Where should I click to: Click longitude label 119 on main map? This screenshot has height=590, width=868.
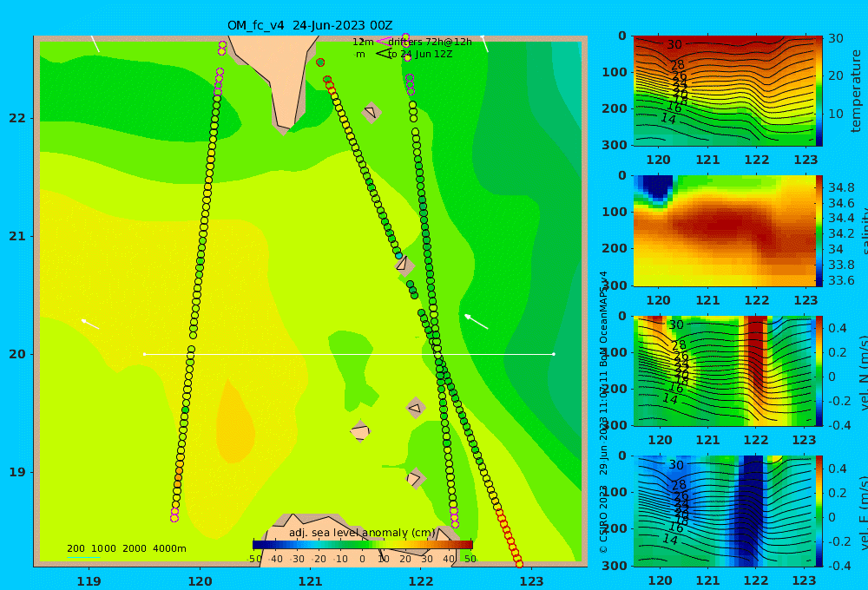89,581
